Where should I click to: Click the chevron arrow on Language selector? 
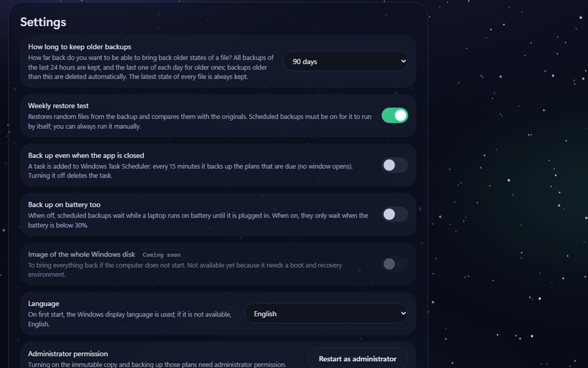click(403, 313)
